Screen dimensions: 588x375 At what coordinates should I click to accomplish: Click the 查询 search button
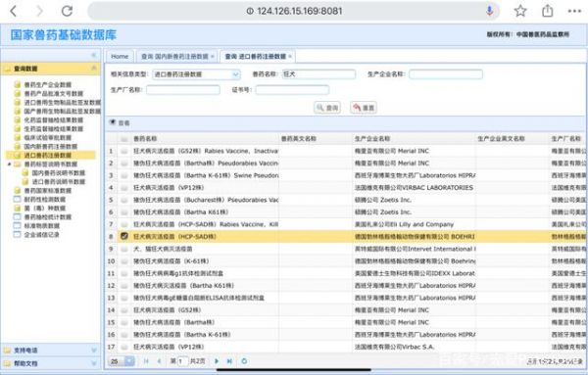(x=327, y=108)
